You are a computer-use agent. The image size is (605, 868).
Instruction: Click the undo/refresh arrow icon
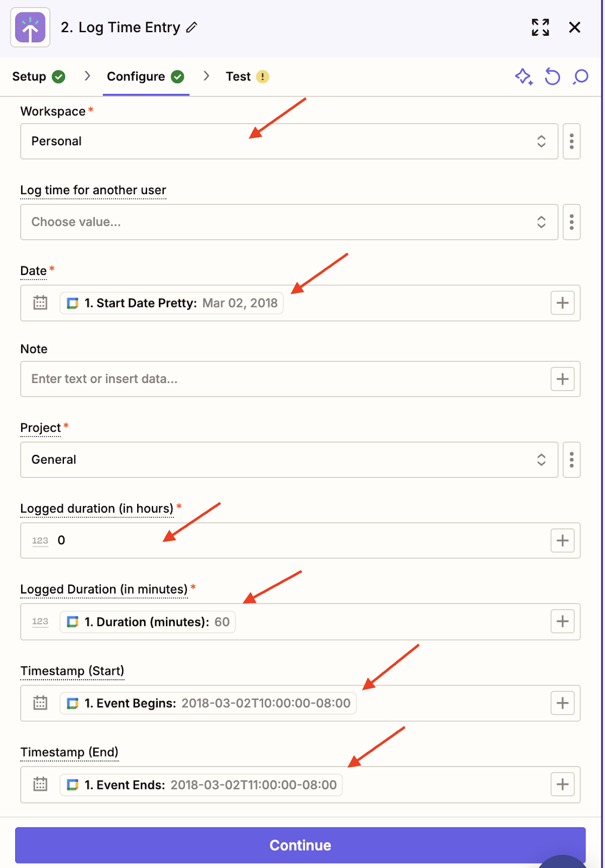coord(552,76)
